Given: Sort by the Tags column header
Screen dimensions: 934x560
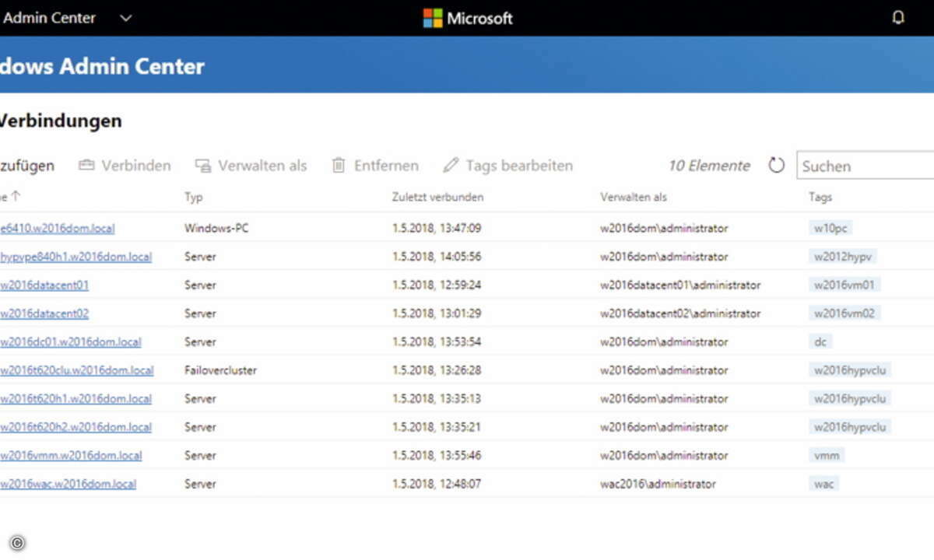Looking at the screenshot, I should pyautogui.click(x=820, y=198).
